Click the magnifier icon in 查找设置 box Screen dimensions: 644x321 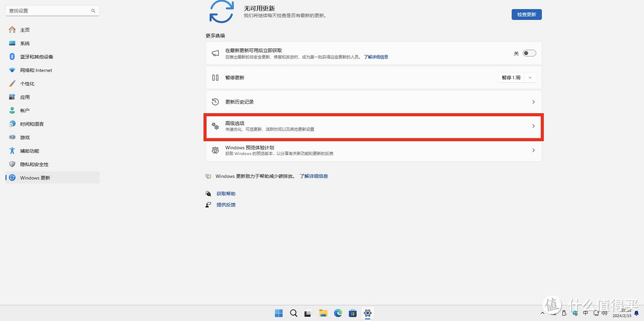tap(93, 11)
